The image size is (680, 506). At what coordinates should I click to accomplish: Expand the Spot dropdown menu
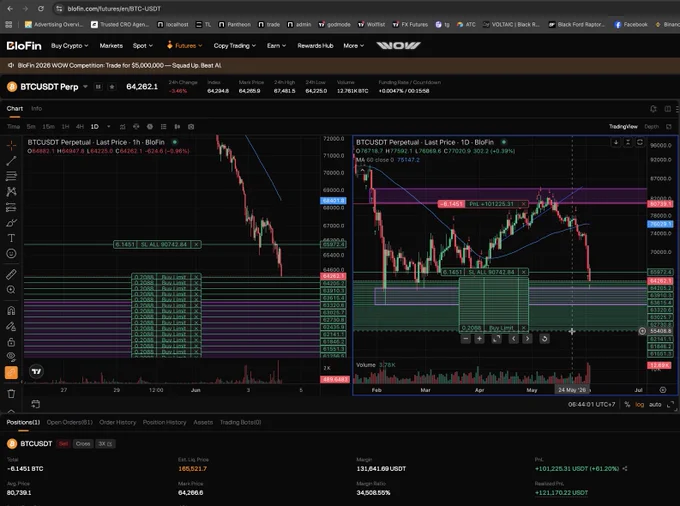pos(143,46)
